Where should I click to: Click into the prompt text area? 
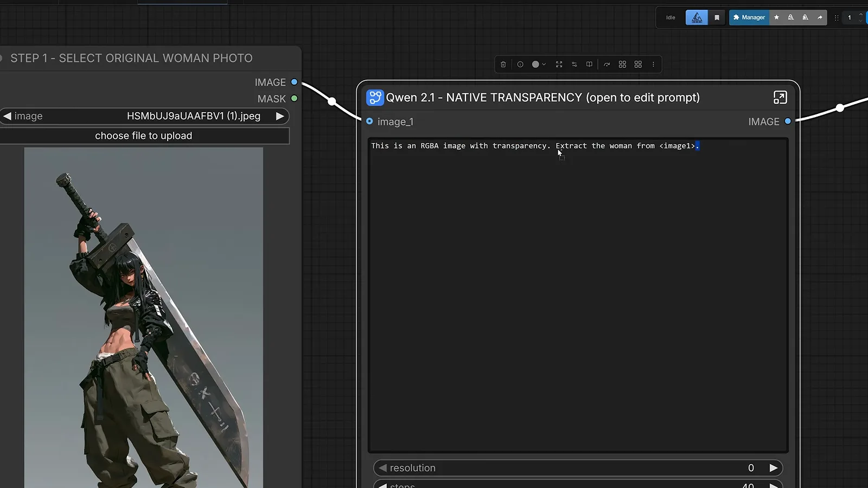tap(578, 295)
